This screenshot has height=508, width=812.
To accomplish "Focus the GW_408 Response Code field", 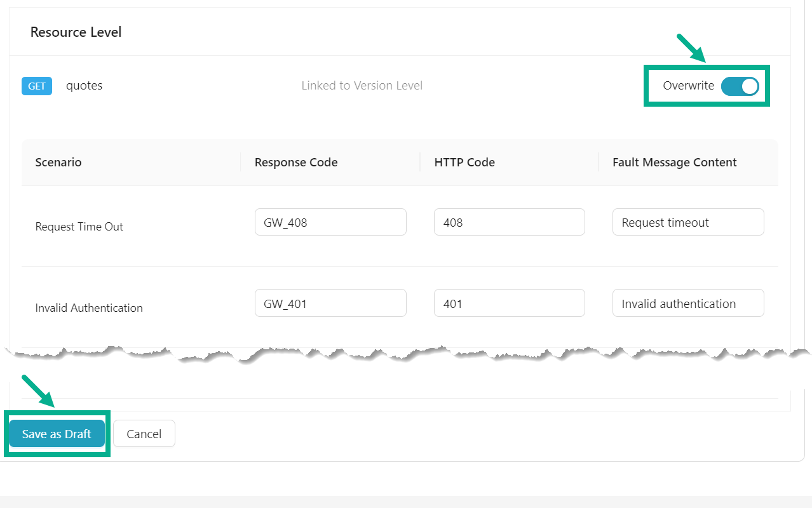I will pyautogui.click(x=330, y=222).
